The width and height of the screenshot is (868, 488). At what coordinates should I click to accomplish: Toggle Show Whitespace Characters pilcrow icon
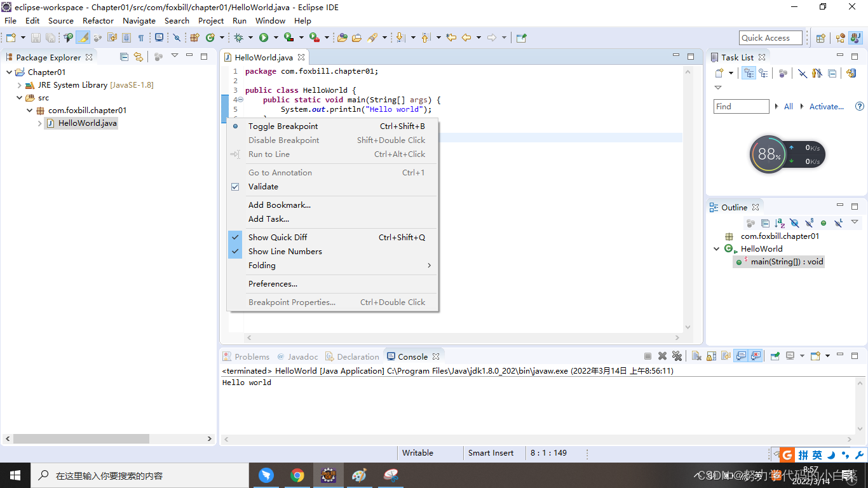141,37
